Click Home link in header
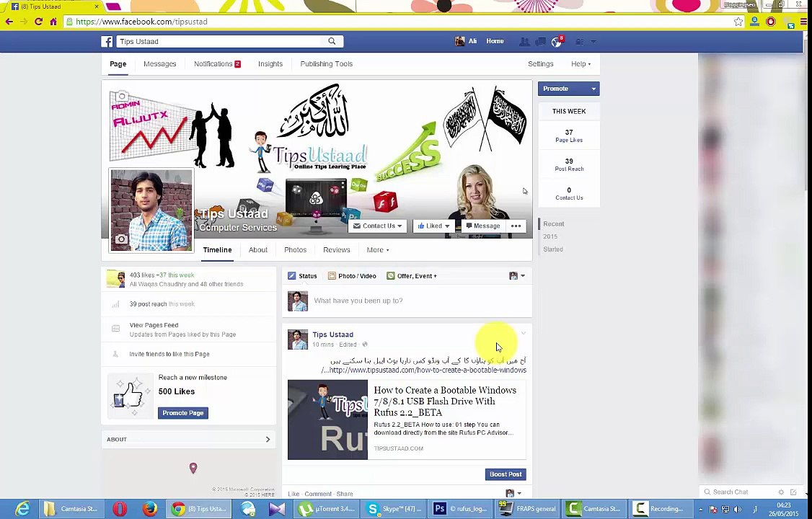812x519 pixels. click(x=495, y=41)
